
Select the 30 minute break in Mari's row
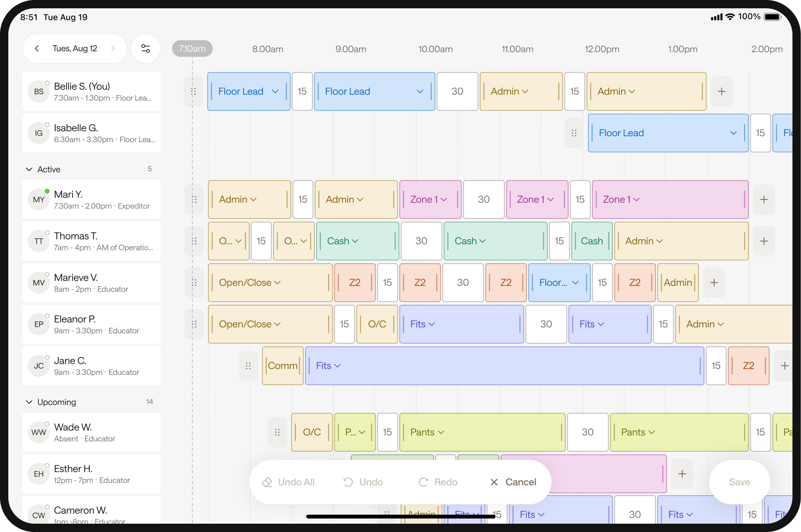483,199
